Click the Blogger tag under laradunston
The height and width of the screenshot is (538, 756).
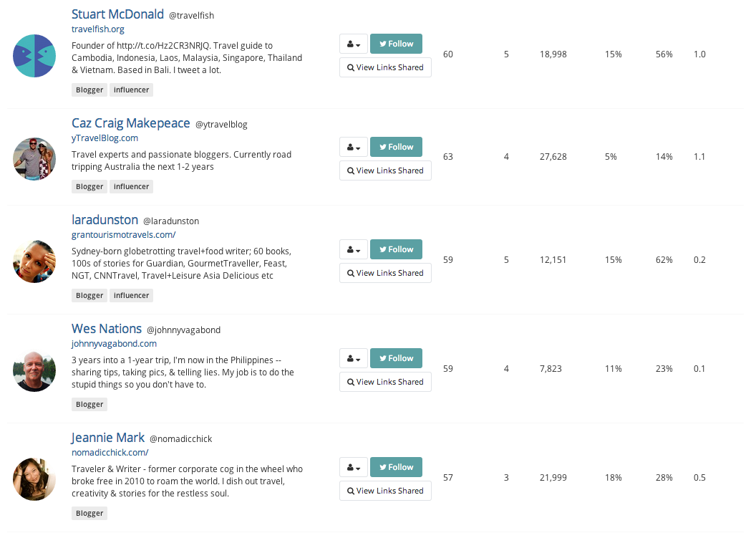coord(89,295)
